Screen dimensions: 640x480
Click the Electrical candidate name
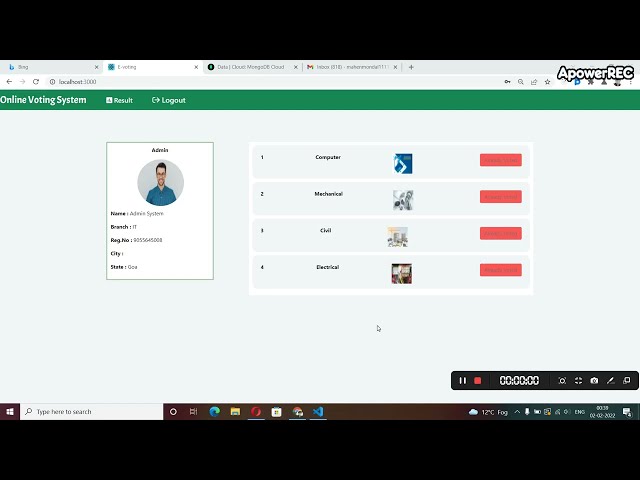point(327,267)
